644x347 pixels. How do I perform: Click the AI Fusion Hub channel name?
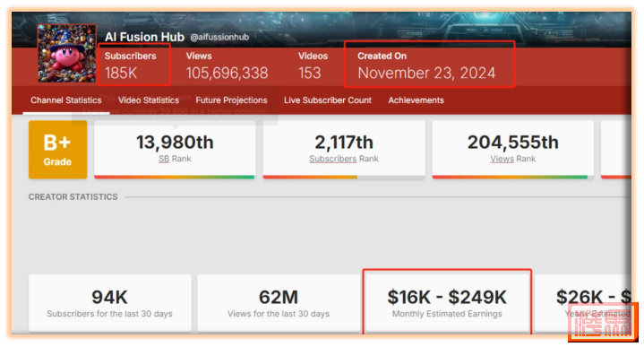pyautogui.click(x=144, y=37)
